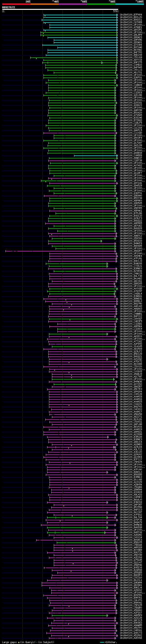Select label UniRef100_B2VR06
The height and width of the screenshot is (644, 146).
coord(131,271)
